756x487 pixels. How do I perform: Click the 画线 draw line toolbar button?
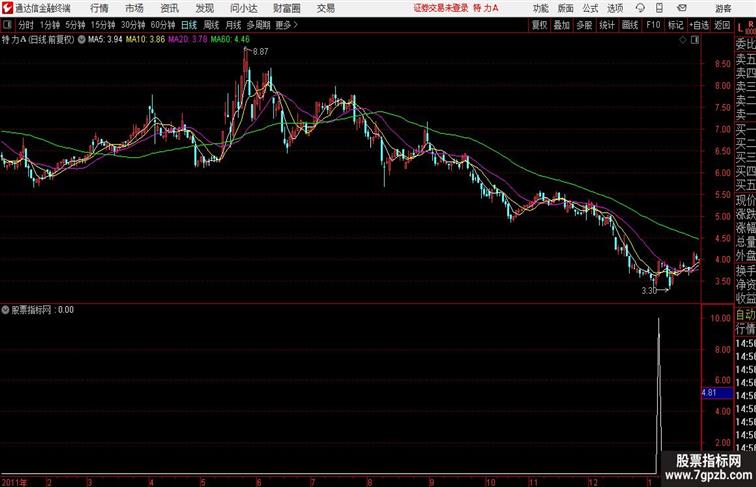click(630, 25)
